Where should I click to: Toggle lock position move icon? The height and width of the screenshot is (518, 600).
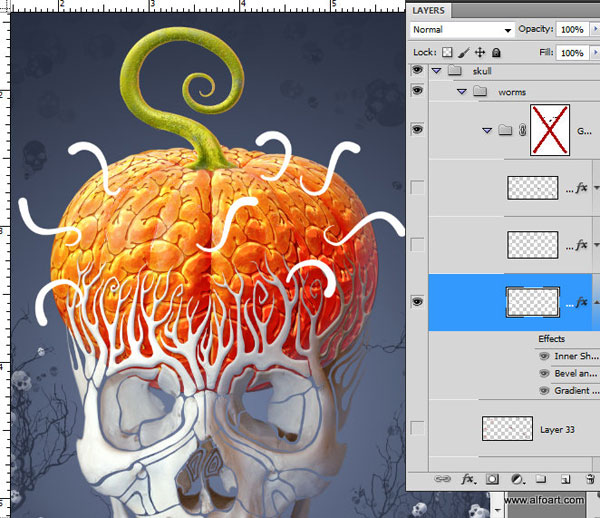480,52
